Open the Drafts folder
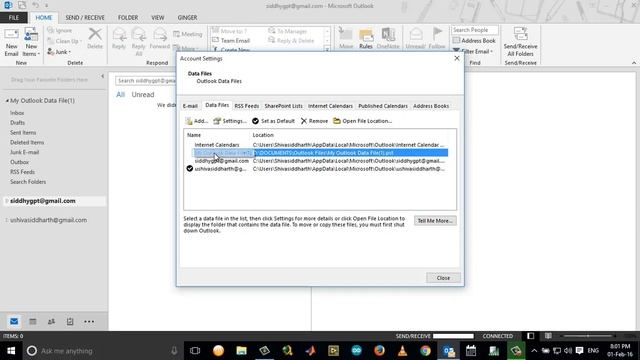The image size is (640, 360). (x=17, y=122)
